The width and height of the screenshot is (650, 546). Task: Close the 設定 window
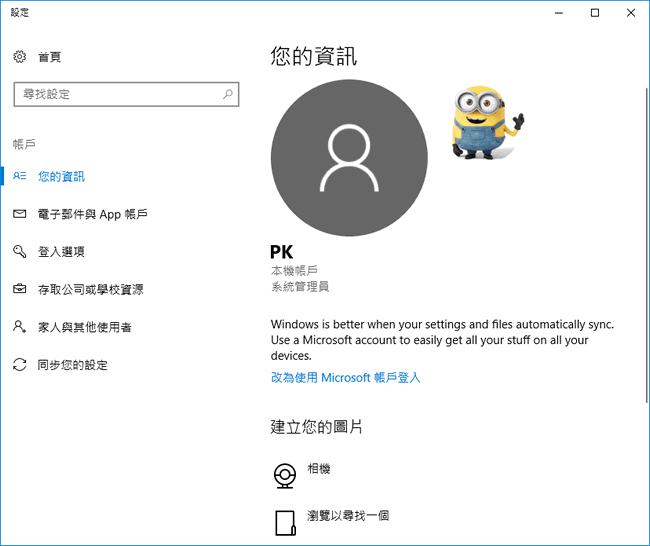631,13
